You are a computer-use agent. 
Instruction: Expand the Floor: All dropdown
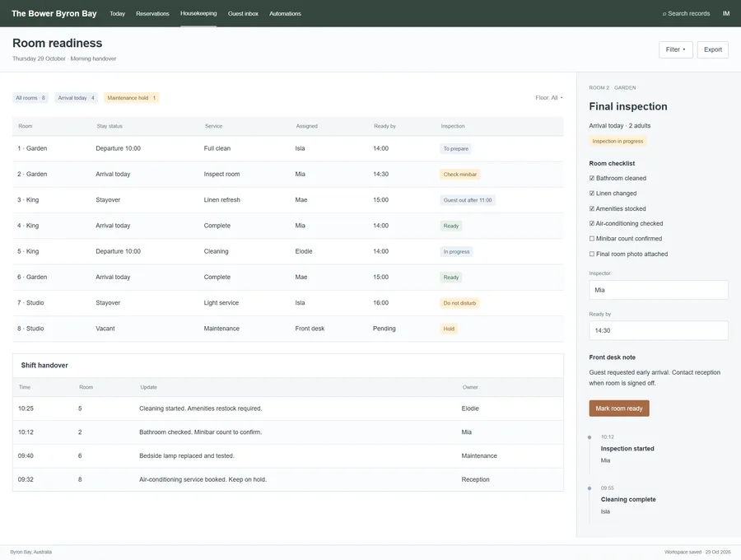pyautogui.click(x=549, y=98)
